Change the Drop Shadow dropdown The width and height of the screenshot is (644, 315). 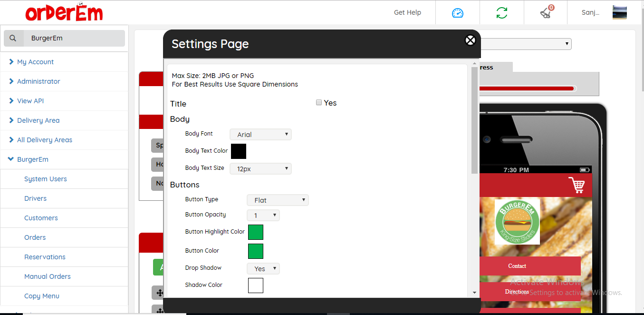coord(263,269)
